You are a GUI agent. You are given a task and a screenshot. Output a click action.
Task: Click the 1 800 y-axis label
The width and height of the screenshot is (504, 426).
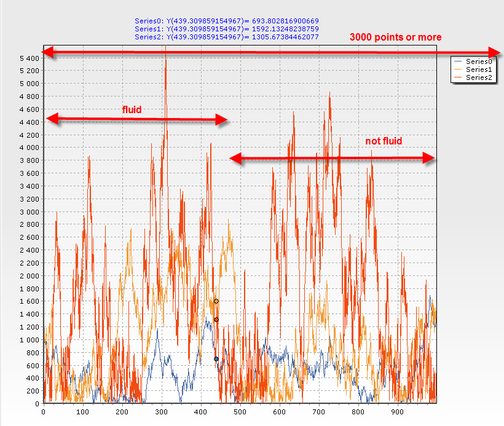pyautogui.click(x=30, y=289)
